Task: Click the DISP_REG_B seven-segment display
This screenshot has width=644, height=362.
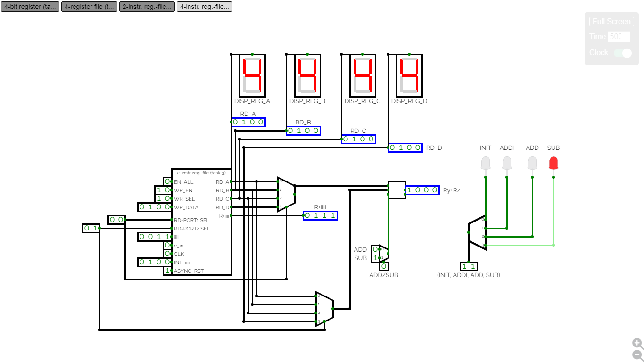Action: pyautogui.click(x=307, y=75)
